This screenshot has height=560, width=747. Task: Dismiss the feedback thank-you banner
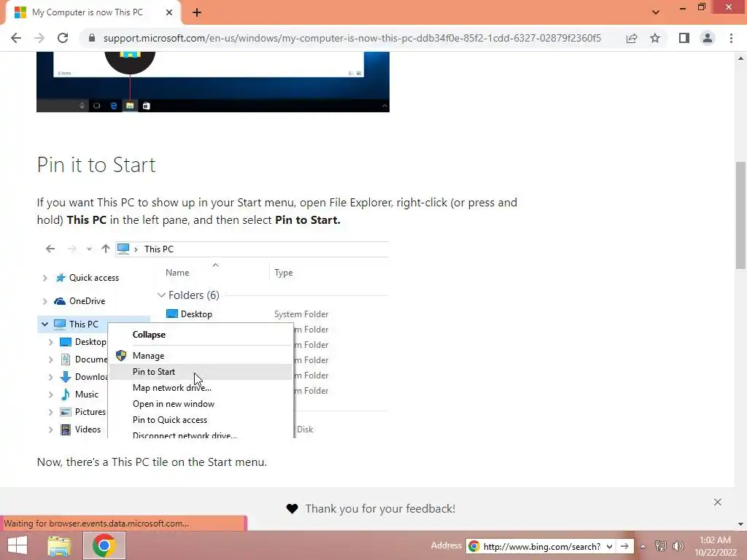(718, 502)
